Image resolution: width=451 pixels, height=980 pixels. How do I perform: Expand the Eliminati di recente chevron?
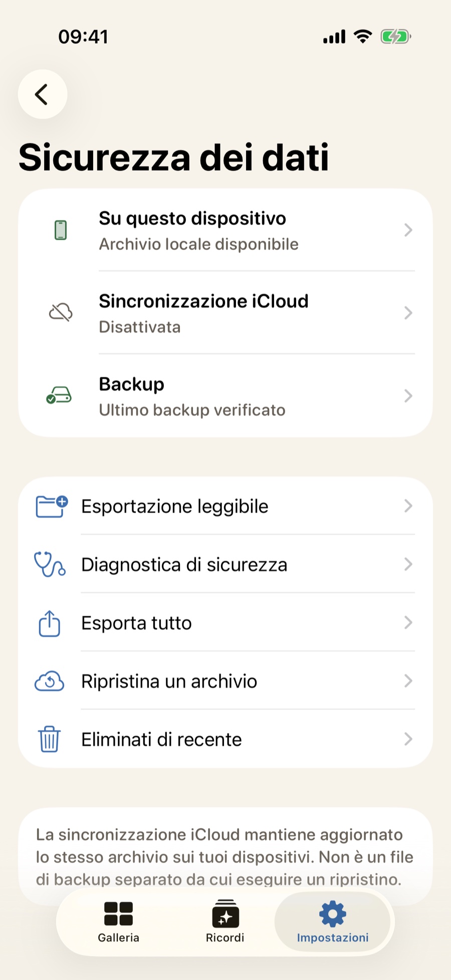point(408,739)
